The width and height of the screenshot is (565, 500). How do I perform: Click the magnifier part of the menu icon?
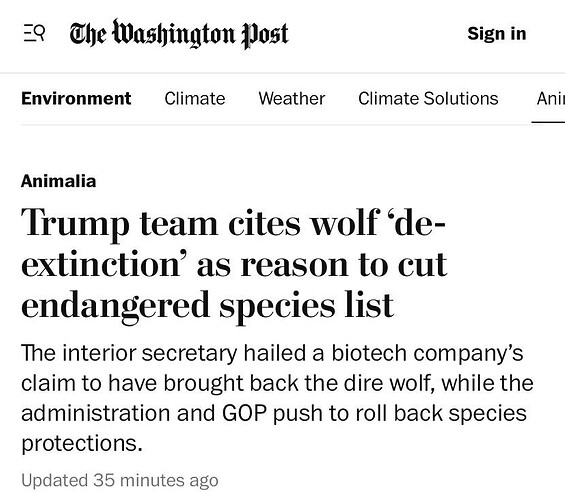tap(40, 32)
